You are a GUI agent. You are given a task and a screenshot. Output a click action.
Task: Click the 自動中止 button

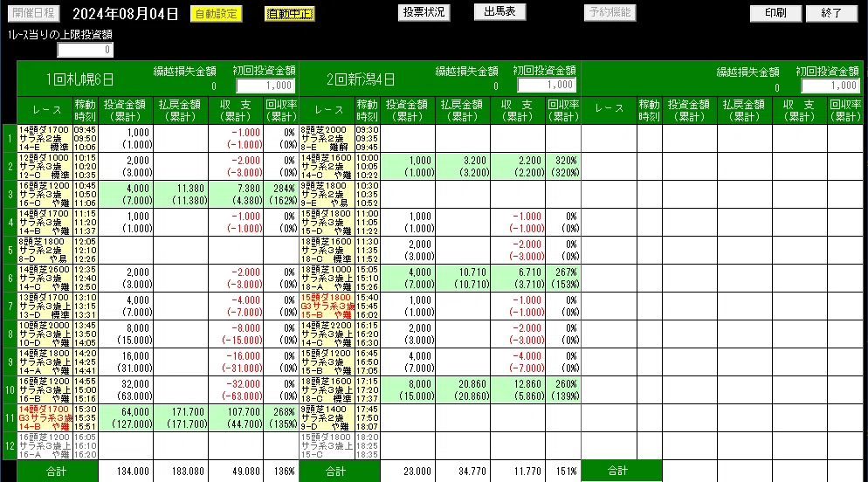pyautogui.click(x=290, y=14)
